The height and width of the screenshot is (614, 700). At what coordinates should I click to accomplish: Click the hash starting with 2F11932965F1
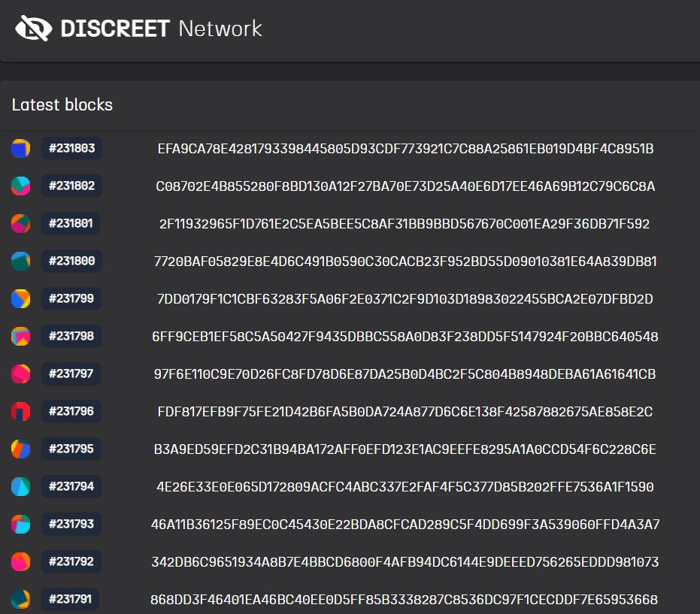[x=405, y=223]
